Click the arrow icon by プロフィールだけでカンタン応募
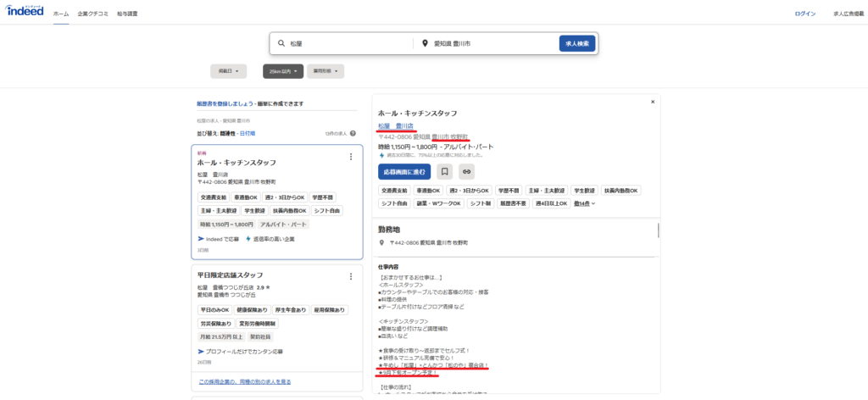The width and height of the screenshot is (868, 400). [x=201, y=352]
